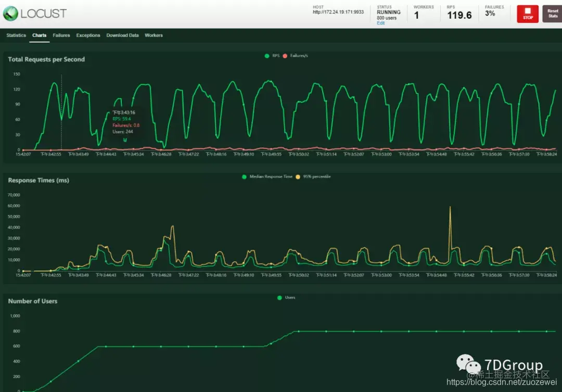Click the Reset Stats button
The image size is (562, 392).
pyautogui.click(x=552, y=14)
